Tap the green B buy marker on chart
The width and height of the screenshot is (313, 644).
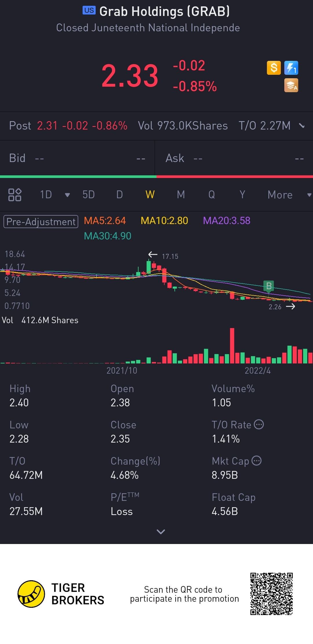point(269,286)
